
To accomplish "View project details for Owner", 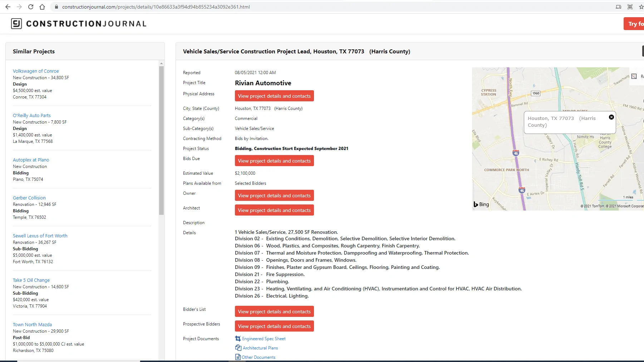I will pos(274,196).
